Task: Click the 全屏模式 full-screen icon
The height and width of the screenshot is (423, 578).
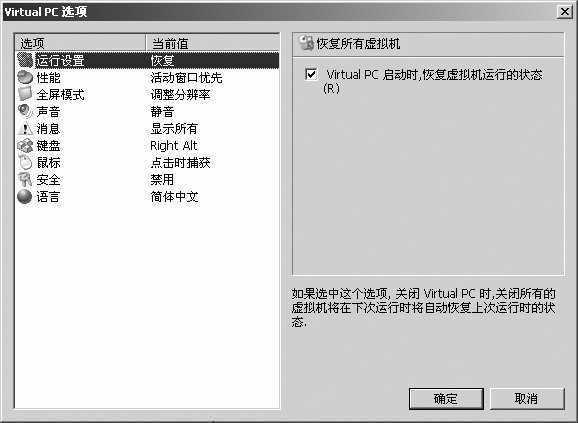Action: 25,94
